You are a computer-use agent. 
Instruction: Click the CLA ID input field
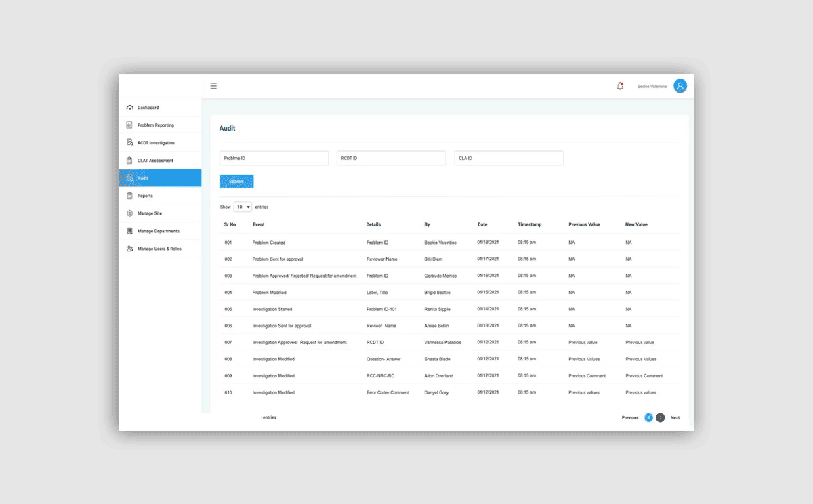coord(509,158)
